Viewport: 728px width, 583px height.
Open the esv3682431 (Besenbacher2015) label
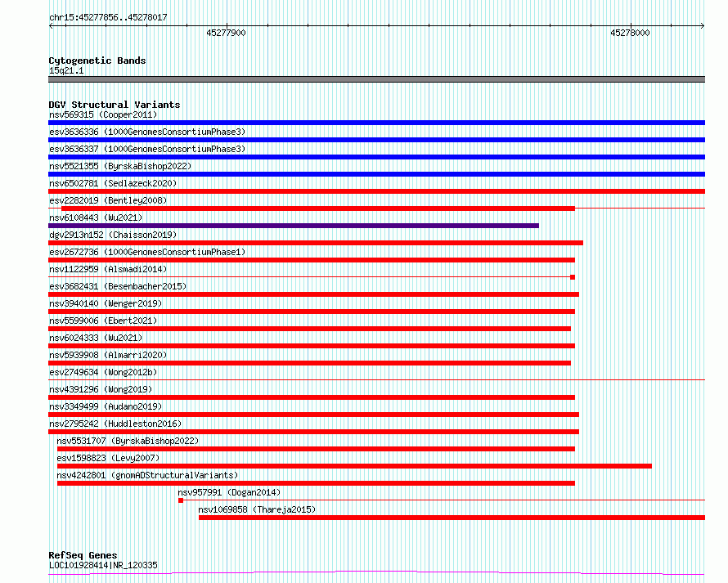[118, 286]
